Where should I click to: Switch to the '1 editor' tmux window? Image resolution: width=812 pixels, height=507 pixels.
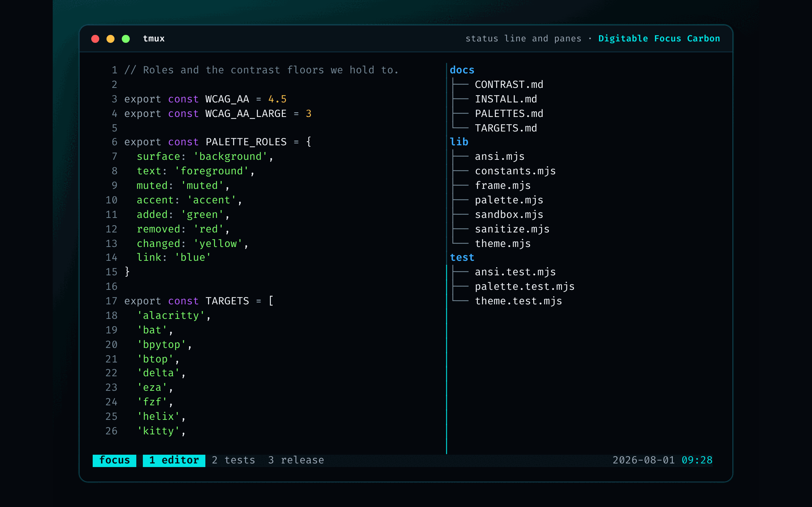174,460
